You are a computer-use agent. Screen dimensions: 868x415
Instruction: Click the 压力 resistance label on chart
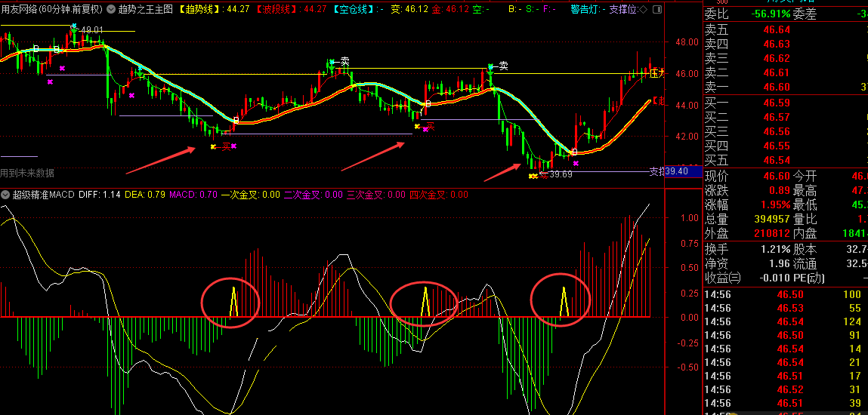point(658,73)
